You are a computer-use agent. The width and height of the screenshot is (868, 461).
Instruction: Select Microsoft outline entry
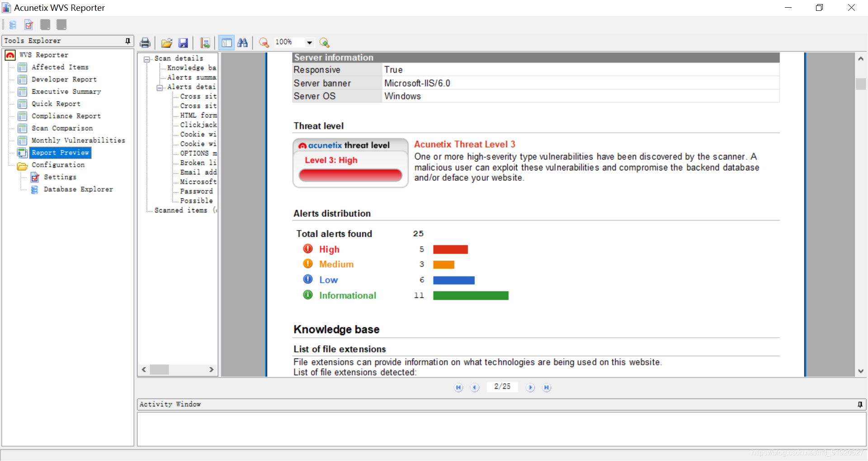pos(198,182)
